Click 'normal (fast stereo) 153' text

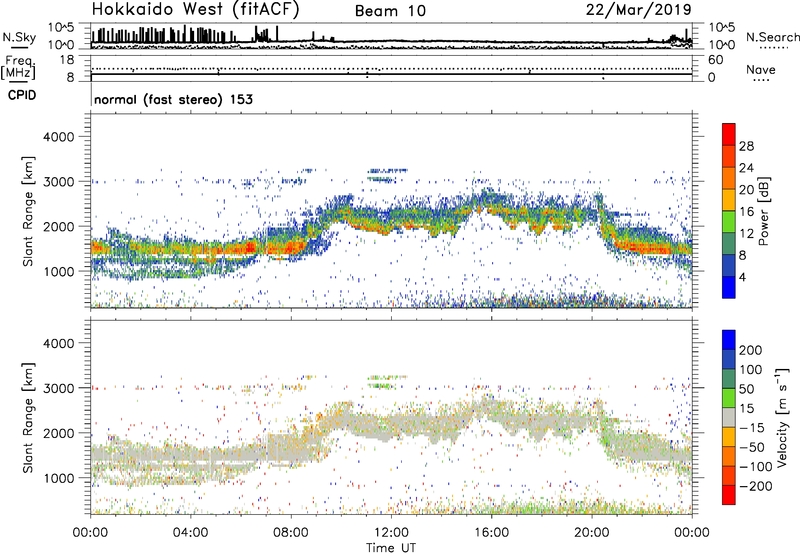click(173, 99)
